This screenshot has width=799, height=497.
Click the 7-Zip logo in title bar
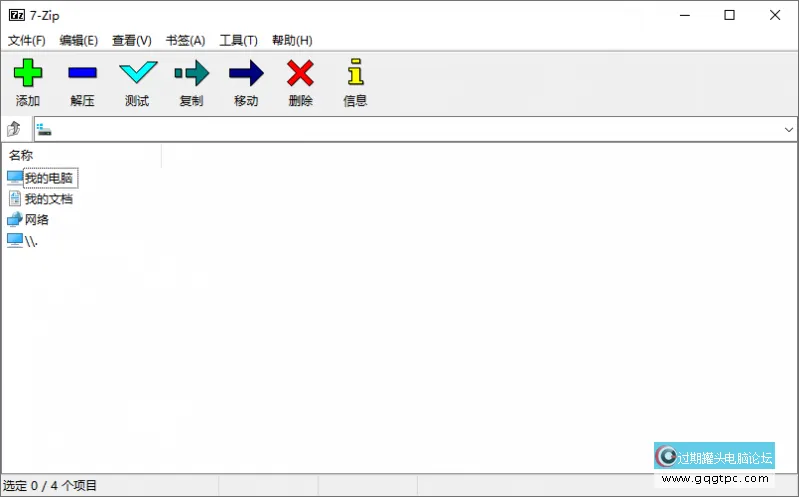click(16, 15)
